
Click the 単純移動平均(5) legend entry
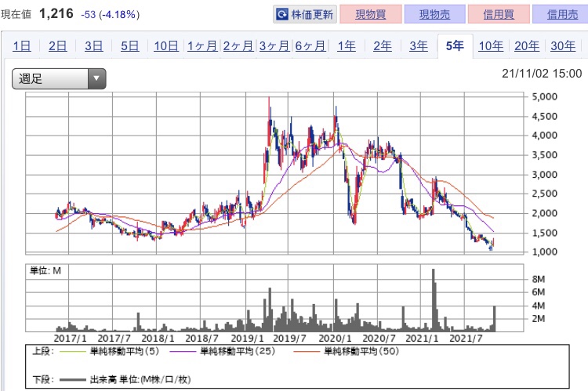110,351
